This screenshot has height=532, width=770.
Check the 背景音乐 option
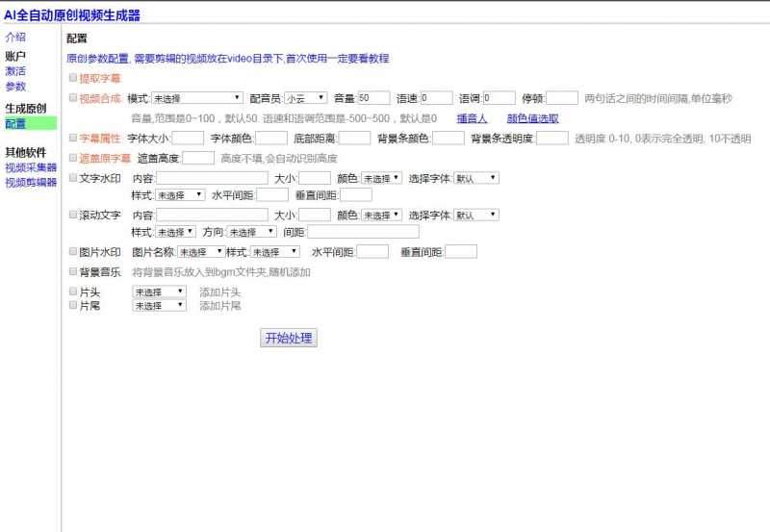[73, 272]
